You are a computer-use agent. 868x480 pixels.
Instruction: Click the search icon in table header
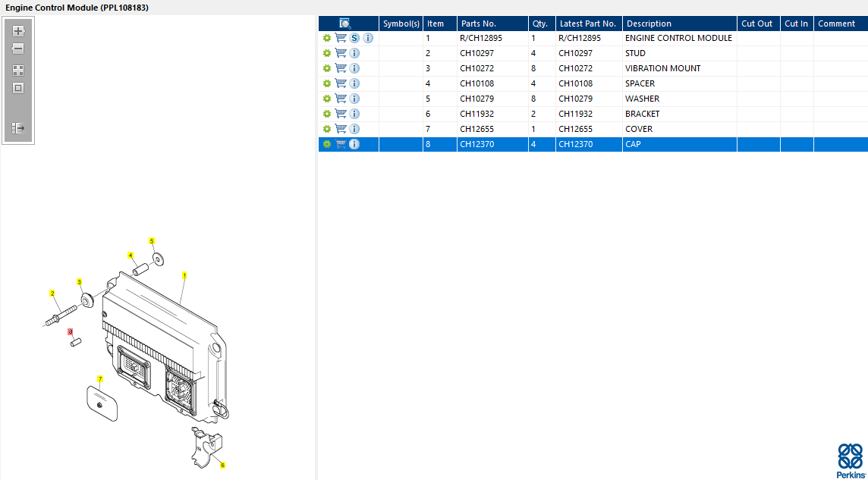click(x=345, y=24)
